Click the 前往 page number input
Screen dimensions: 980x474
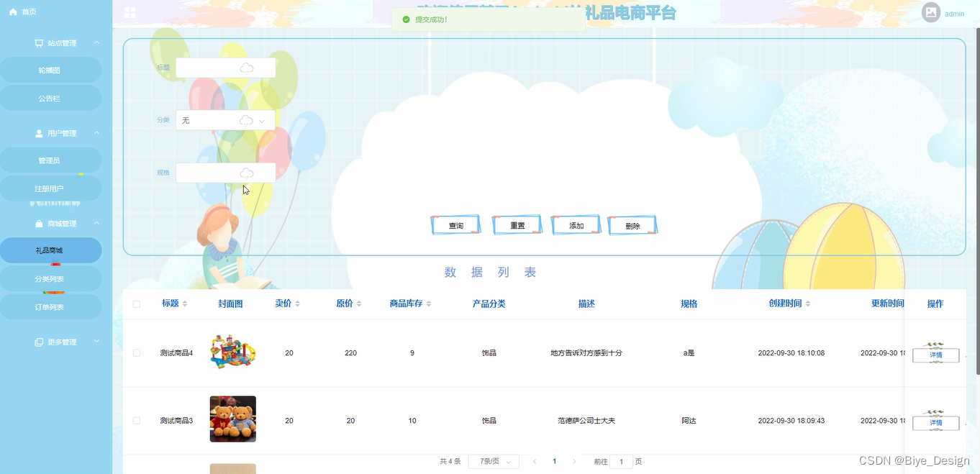pos(621,462)
